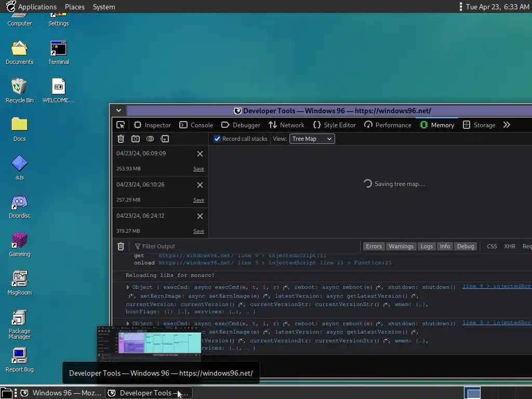This screenshot has height=399, width=532.
Task: Open the Network tab
Action: click(286, 125)
